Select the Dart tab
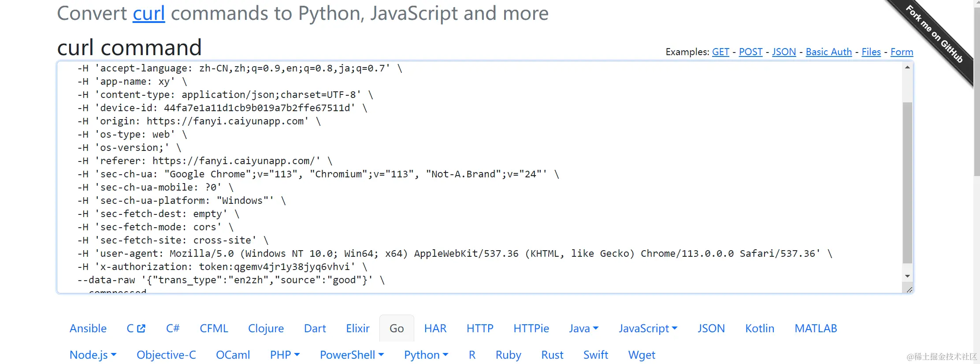 [x=315, y=329]
